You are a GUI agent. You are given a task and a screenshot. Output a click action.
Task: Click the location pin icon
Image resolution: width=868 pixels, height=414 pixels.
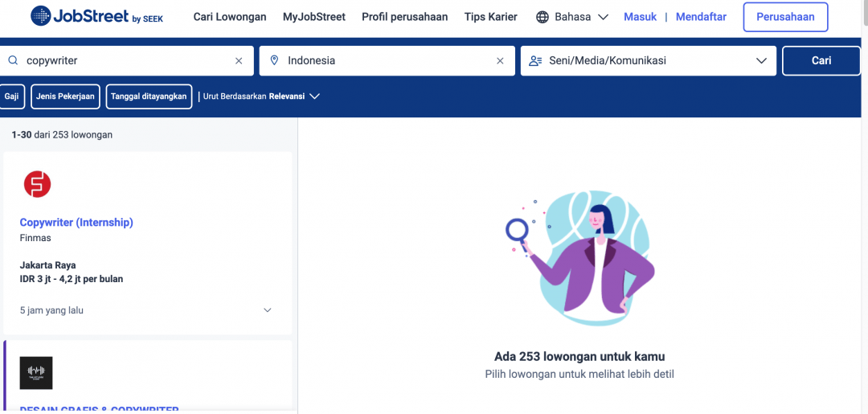(x=274, y=60)
